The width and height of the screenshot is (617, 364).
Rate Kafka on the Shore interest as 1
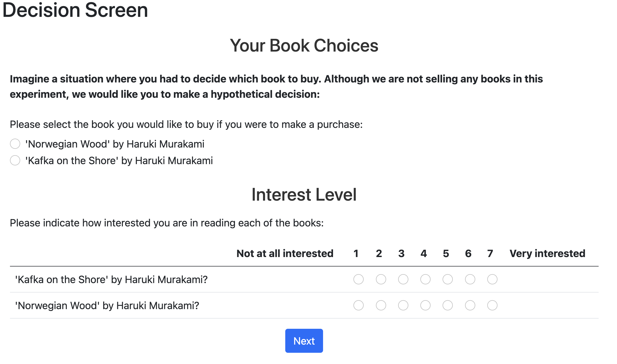click(x=359, y=279)
